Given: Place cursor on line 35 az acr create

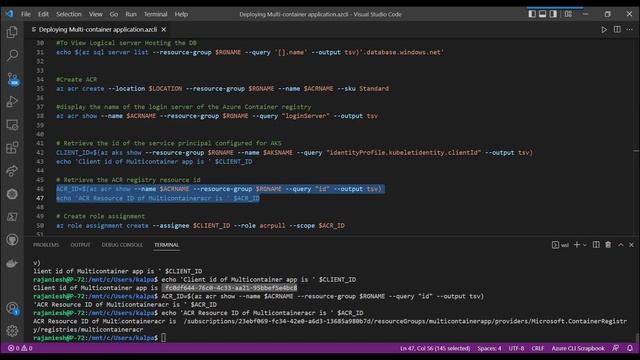Looking at the screenshot, I should coord(222,89).
